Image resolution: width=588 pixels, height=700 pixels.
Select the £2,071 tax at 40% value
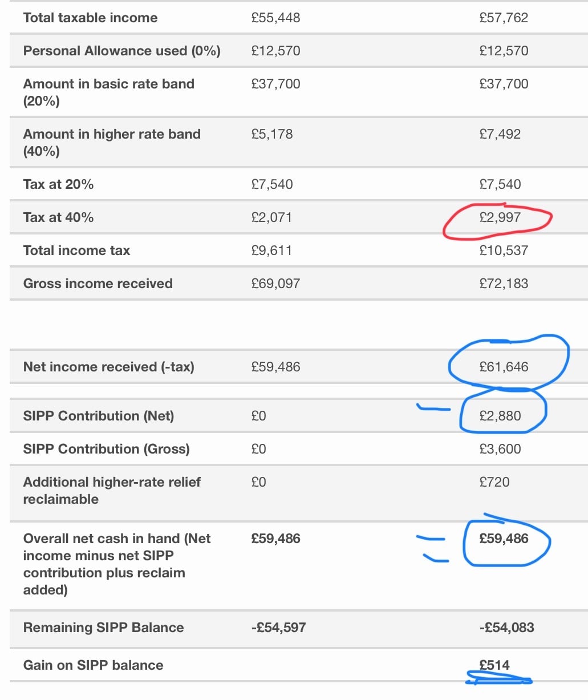point(271,217)
